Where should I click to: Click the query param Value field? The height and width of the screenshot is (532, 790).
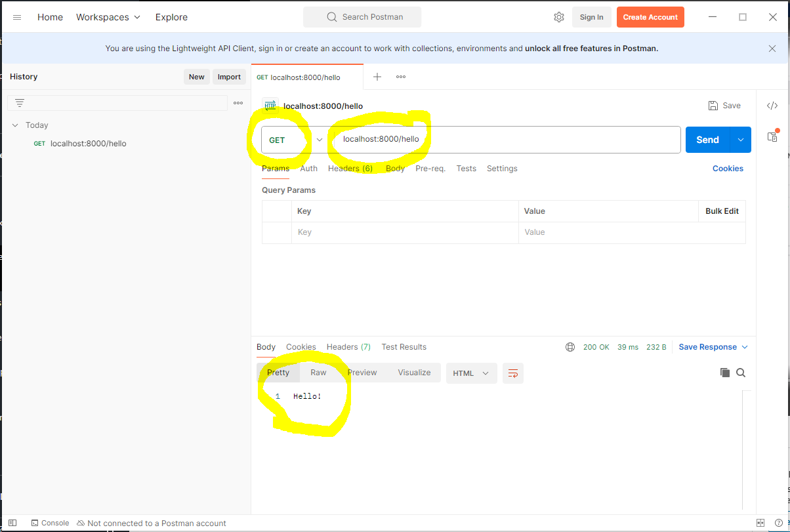[x=632, y=232]
